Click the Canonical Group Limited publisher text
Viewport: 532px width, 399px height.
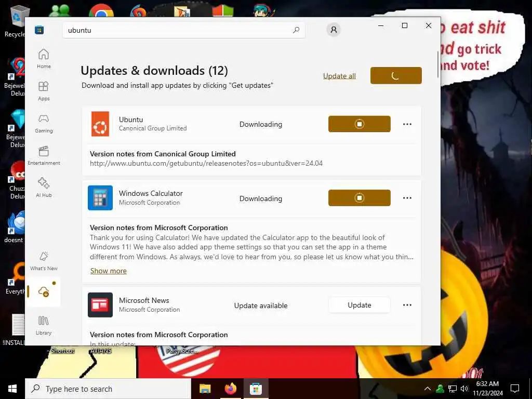click(153, 128)
